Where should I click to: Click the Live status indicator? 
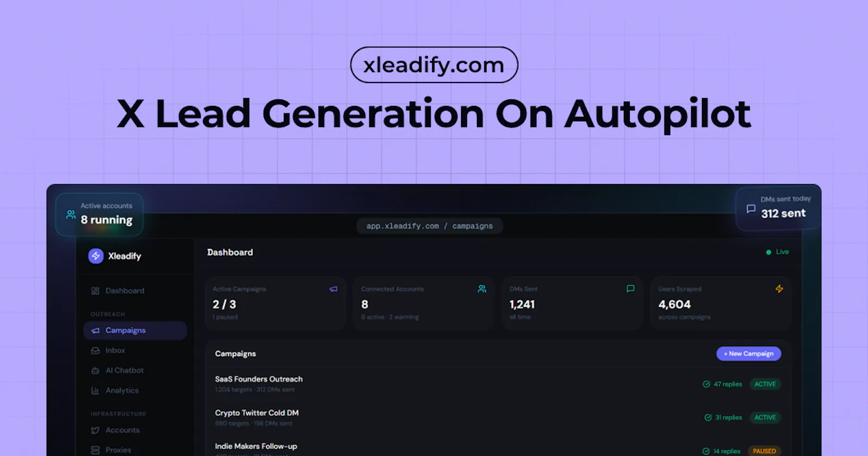pos(777,252)
